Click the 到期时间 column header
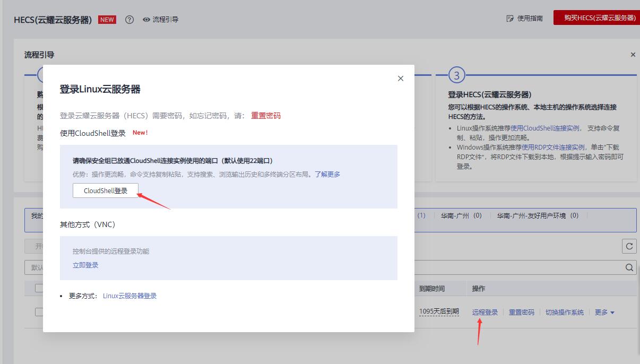The height and width of the screenshot is (364, 640). click(432, 289)
